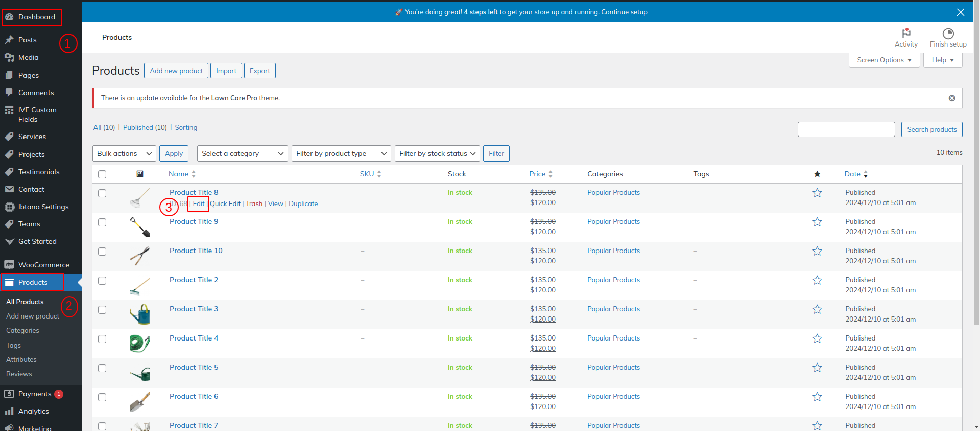Screen dimensions: 980x431
Task: Open the Analytics menu icon
Action: tap(9, 411)
